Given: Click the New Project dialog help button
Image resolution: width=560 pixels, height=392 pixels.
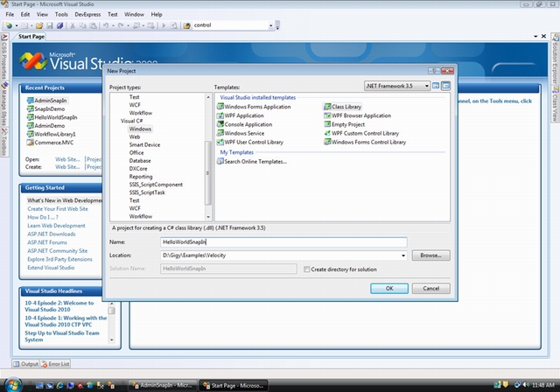Looking at the screenshot, I should [x=434, y=71].
